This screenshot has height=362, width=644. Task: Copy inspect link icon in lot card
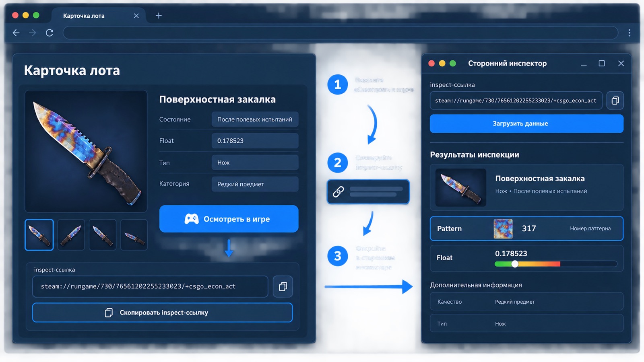283,286
